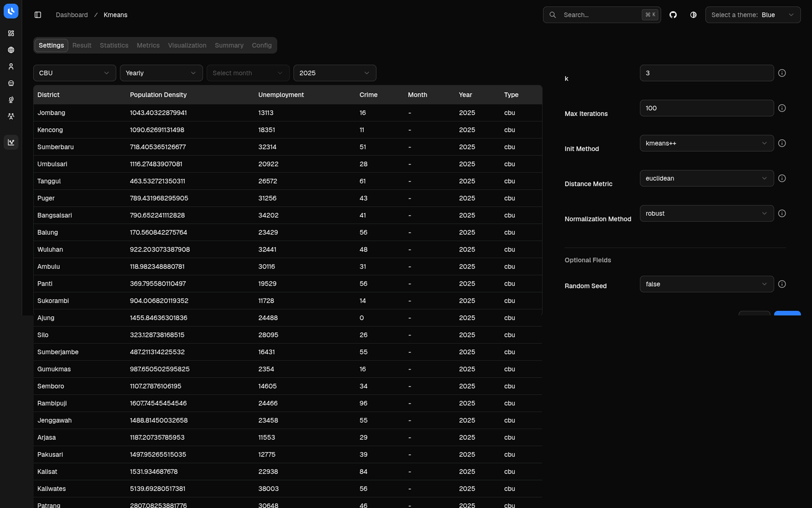Expand the Random Seed false dropdown
Image resolution: width=812 pixels, height=508 pixels.
(707, 284)
